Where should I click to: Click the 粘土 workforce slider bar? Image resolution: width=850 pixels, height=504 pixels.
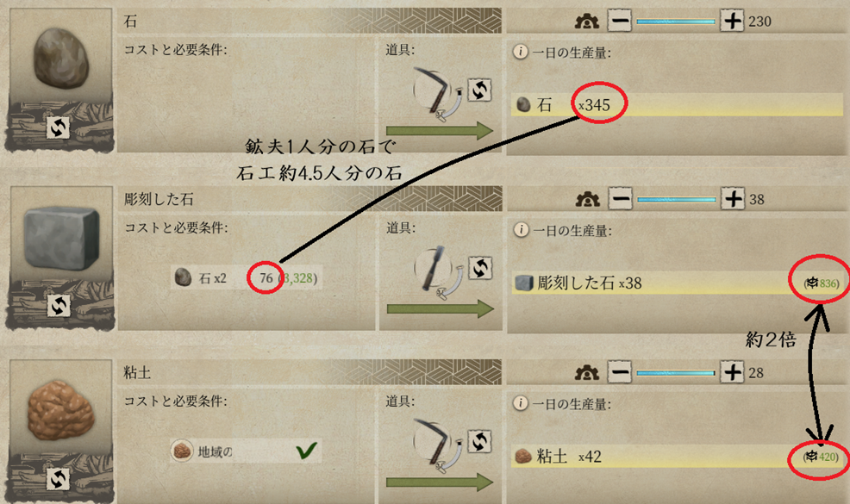[676, 373]
